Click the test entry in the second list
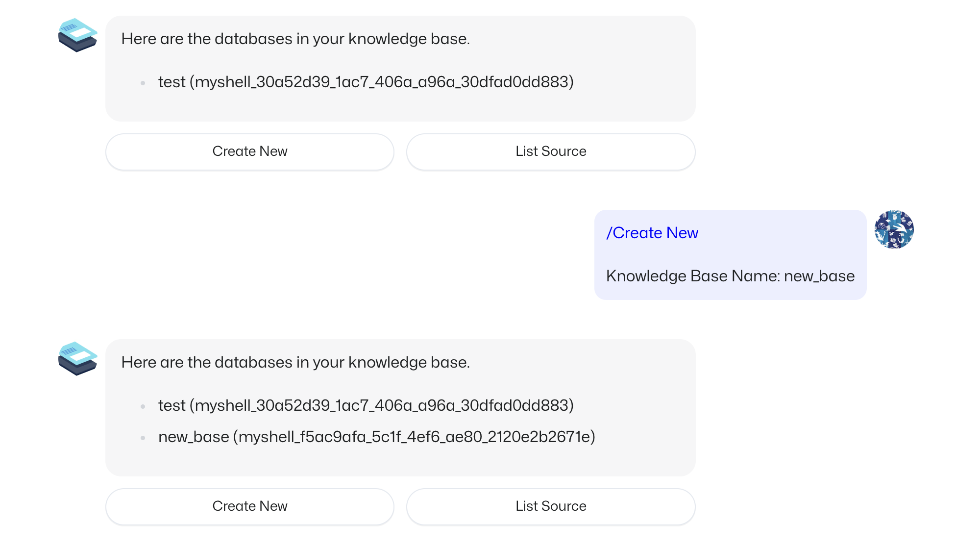This screenshot has width=980, height=547. tap(366, 405)
